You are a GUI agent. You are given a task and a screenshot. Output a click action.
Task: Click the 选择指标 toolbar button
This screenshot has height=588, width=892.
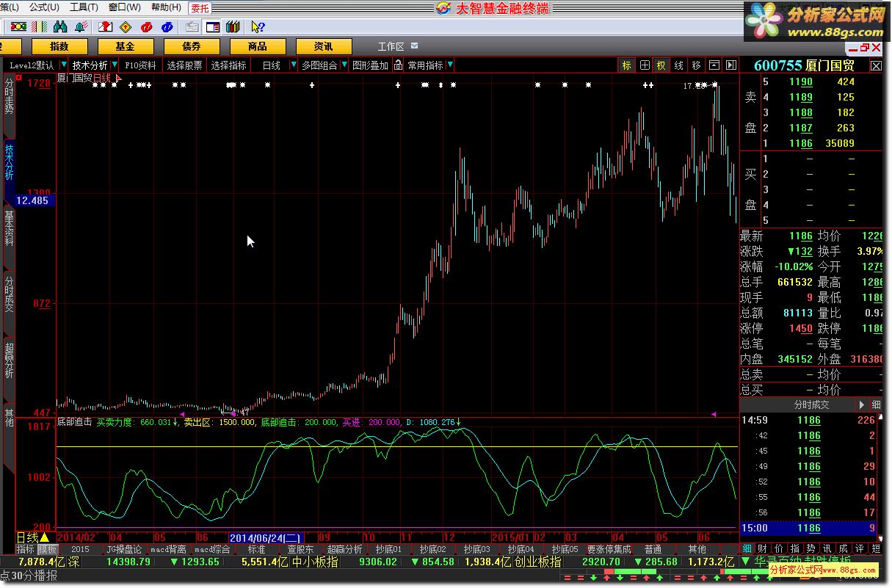pos(229,65)
